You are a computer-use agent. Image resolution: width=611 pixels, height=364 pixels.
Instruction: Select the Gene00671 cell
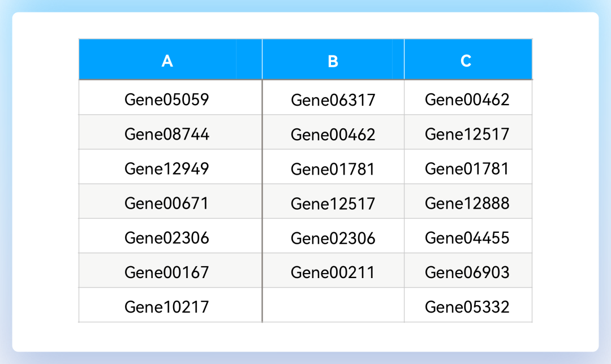171,201
